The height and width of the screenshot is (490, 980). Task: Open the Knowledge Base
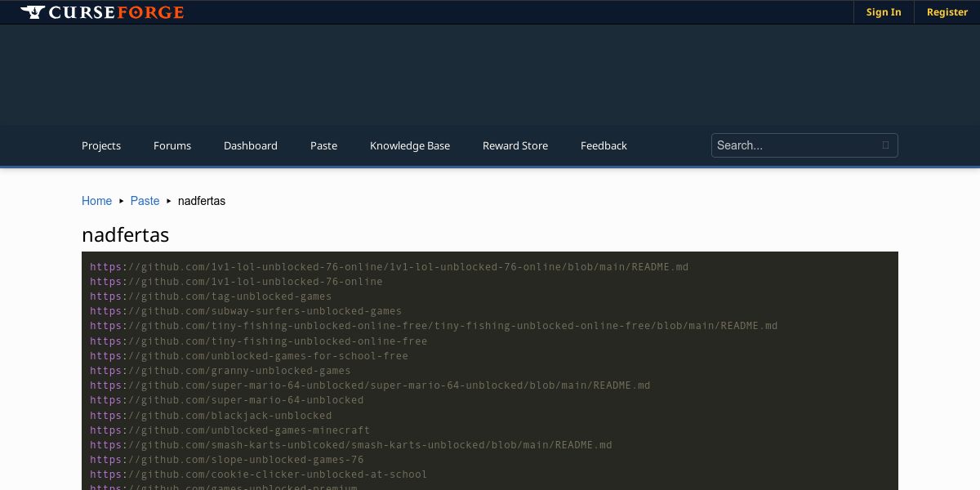(x=410, y=145)
